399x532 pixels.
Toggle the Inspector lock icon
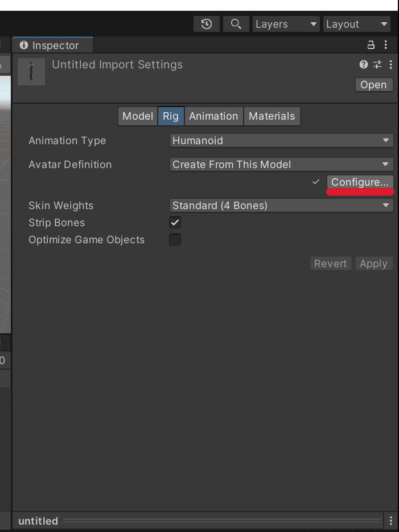click(x=371, y=45)
